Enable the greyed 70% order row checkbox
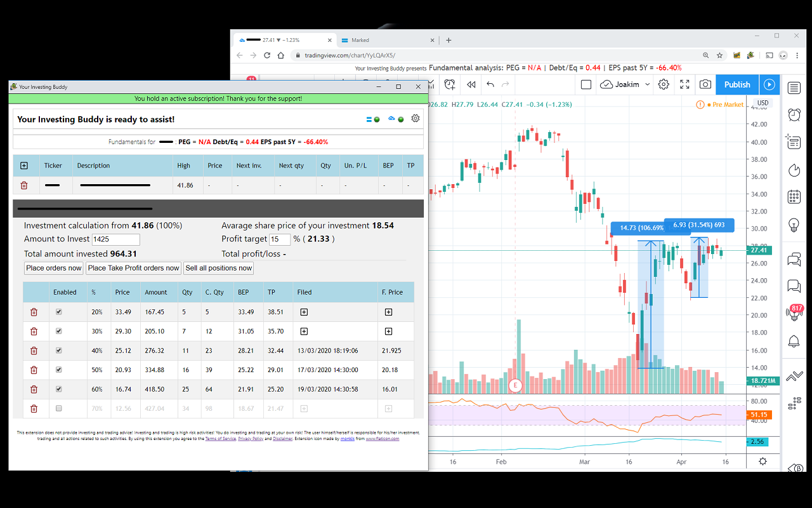Image resolution: width=812 pixels, height=508 pixels. (x=59, y=408)
